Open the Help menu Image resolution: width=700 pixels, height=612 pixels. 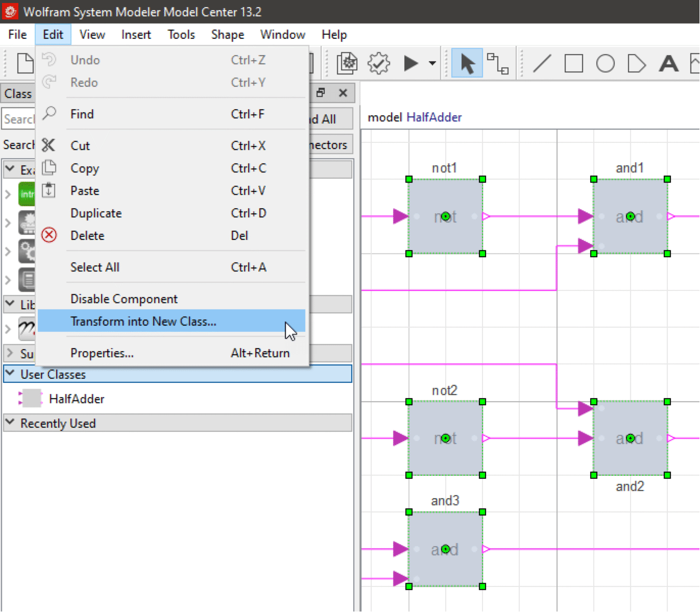pyautogui.click(x=334, y=35)
